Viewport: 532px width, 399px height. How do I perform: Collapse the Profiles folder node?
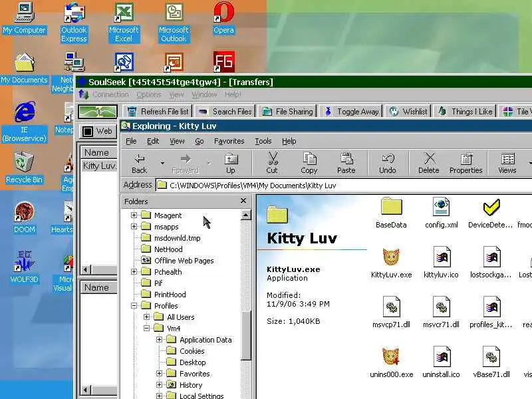coord(134,306)
